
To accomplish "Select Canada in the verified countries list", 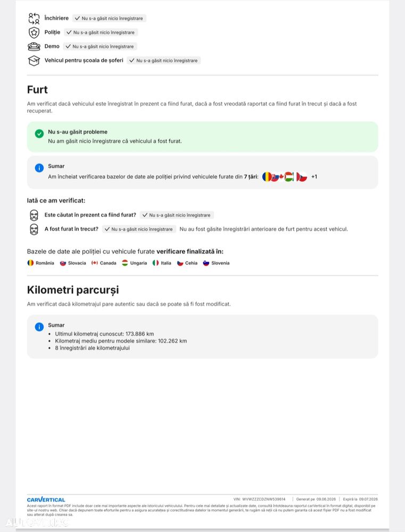I will (x=104, y=263).
